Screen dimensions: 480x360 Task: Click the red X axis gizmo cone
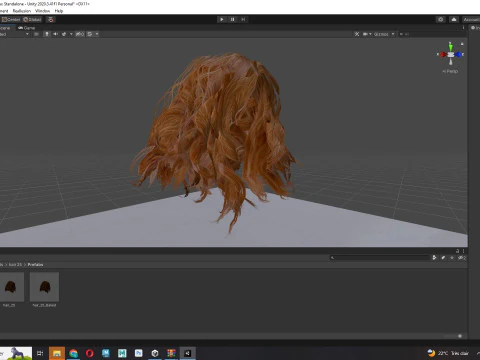point(443,54)
